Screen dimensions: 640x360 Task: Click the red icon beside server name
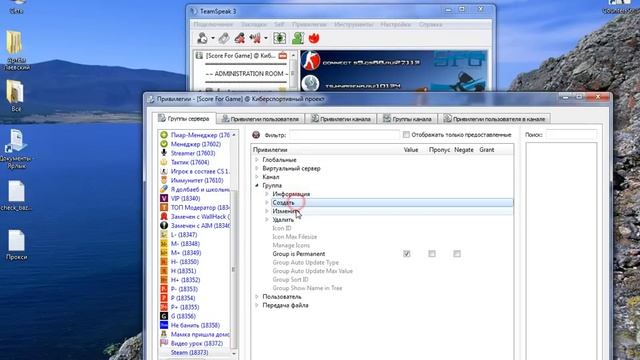(282, 56)
